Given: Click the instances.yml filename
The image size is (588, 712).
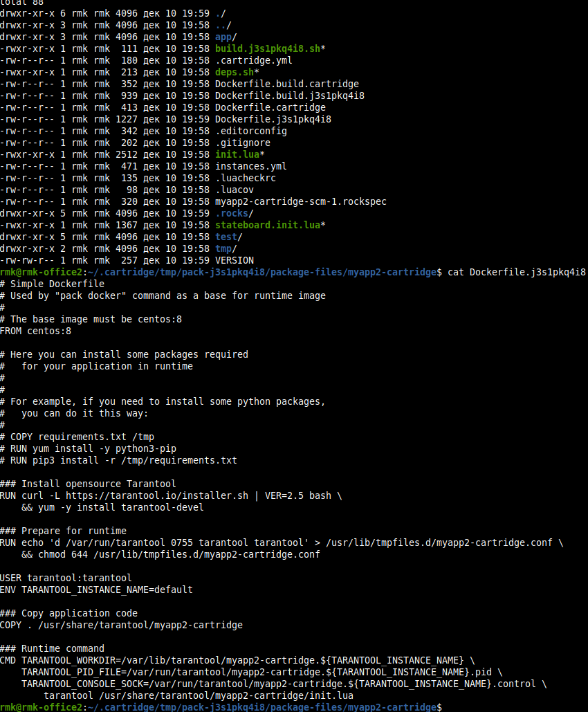Looking at the screenshot, I should (250, 167).
